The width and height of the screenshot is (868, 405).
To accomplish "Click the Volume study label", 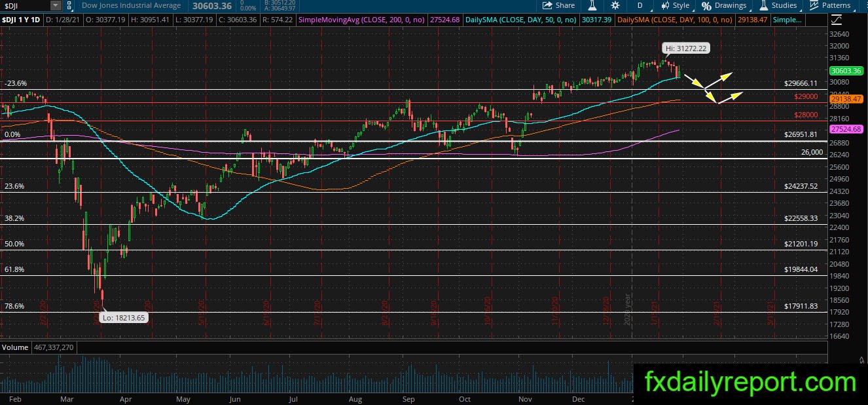I will 15,347.
